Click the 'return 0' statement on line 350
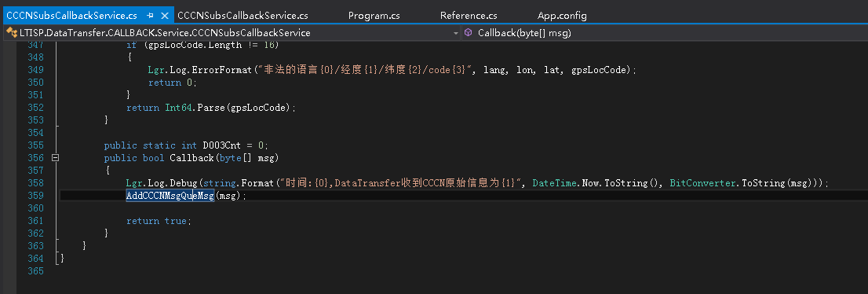 (172, 83)
